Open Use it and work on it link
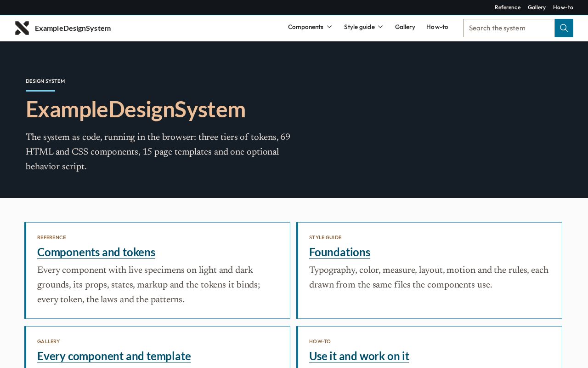Image resolution: width=588 pixels, height=368 pixels. 359,356
